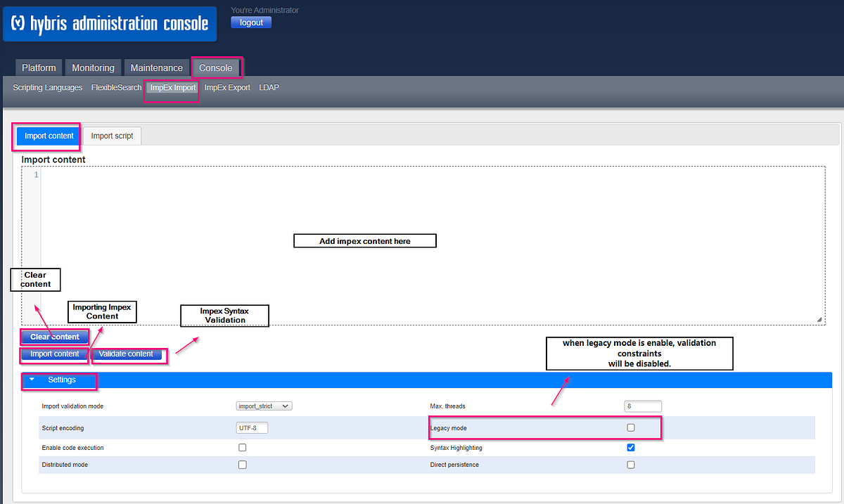Open the LDAP console

[x=269, y=87]
